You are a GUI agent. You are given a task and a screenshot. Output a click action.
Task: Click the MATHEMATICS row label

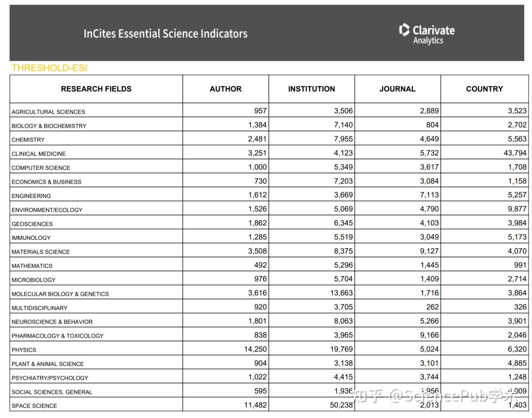click(x=32, y=266)
